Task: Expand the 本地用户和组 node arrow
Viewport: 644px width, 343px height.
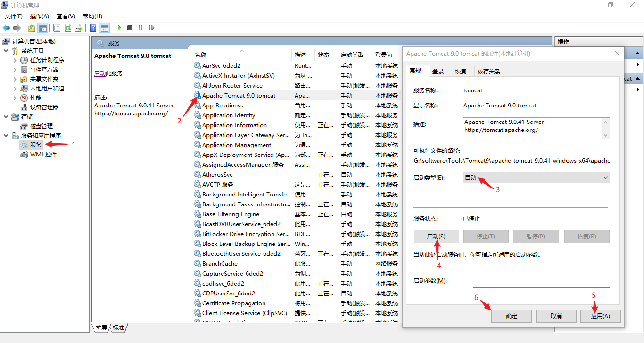Action: [15, 88]
